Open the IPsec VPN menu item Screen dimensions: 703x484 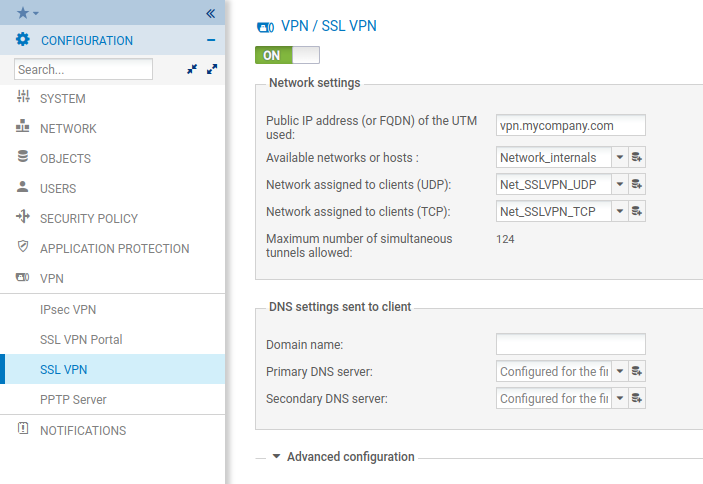(x=68, y=310)
